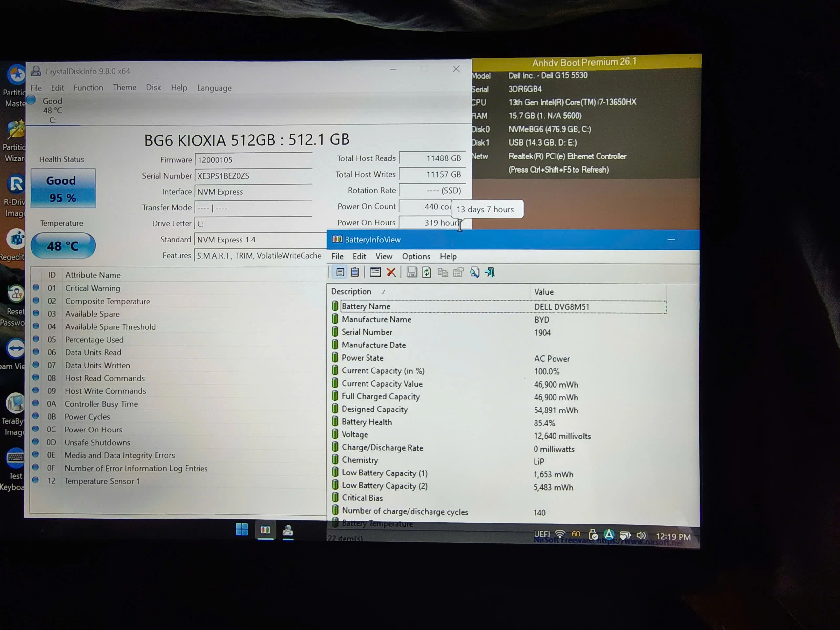The image size is (840, 630).
Task: Open BatteryInfoView File menu
Action: [337, 256]
